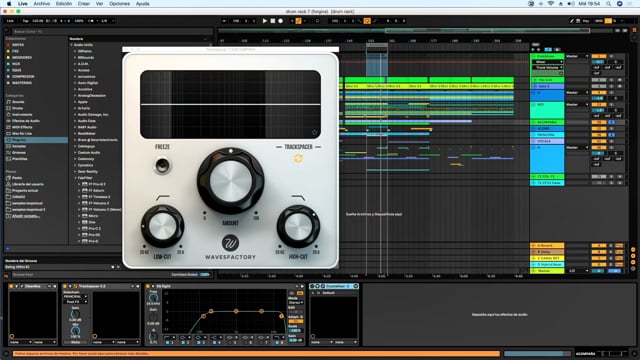Open the Max for Live category
Image resolution: width=640 pixels, height=360 pixels.
coord(22,133)
